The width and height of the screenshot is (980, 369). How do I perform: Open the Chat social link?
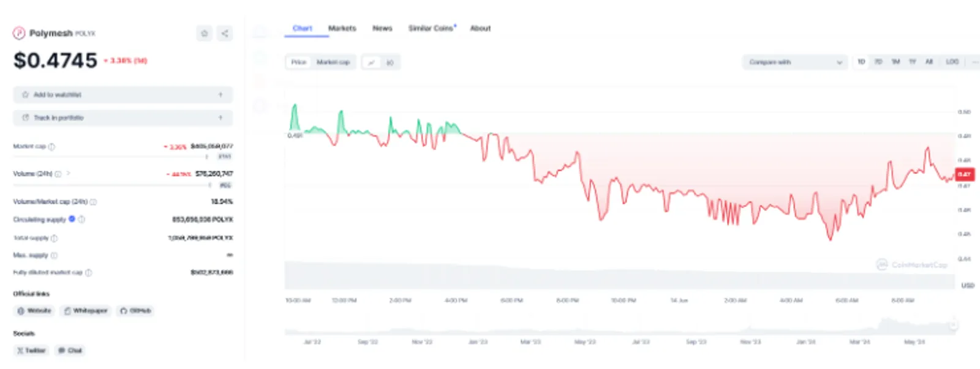coord(70,351)
